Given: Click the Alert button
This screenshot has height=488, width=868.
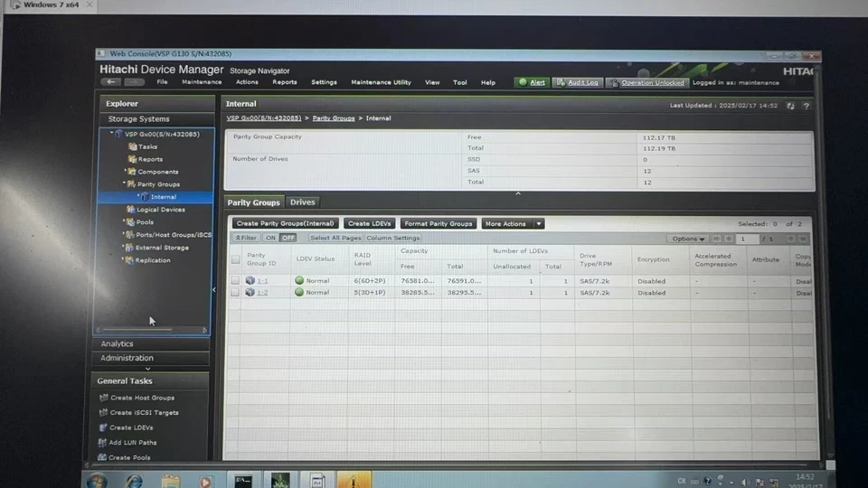Looking at the screenshot, I should click(532, 82).
